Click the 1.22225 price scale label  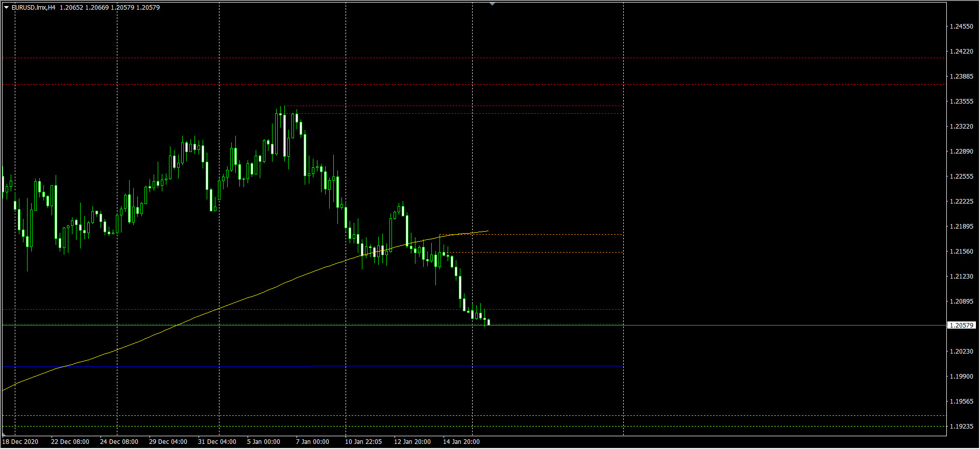tap(962, 201)
